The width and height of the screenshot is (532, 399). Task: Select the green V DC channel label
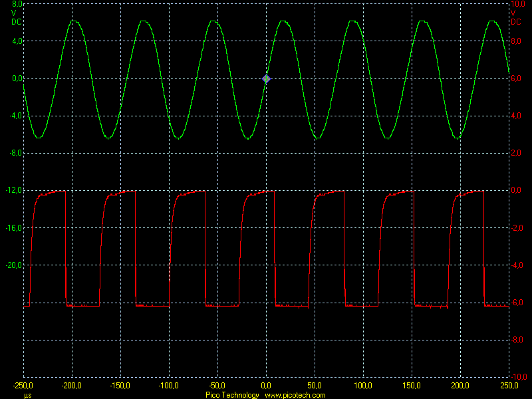coord(15,17)
